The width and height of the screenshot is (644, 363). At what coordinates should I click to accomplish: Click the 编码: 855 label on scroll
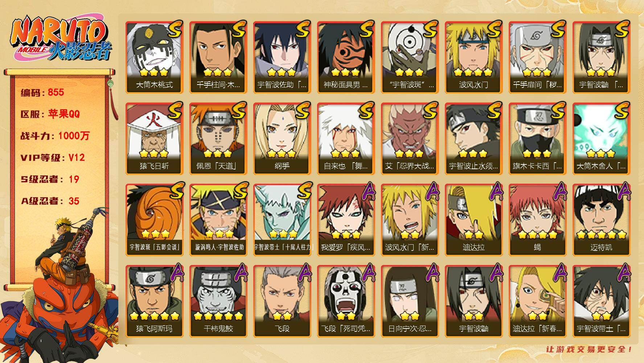tap(42, 93)
